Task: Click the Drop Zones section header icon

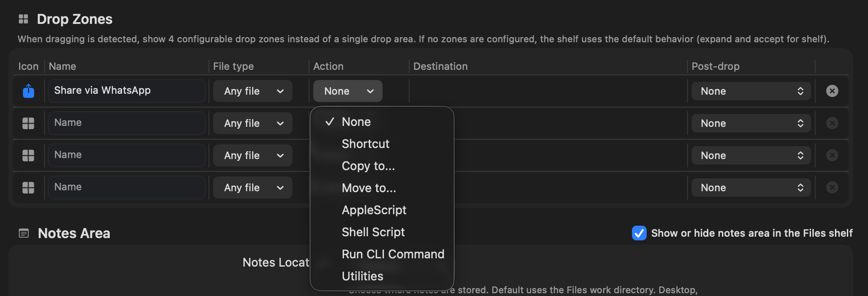Action: [23, 19]
